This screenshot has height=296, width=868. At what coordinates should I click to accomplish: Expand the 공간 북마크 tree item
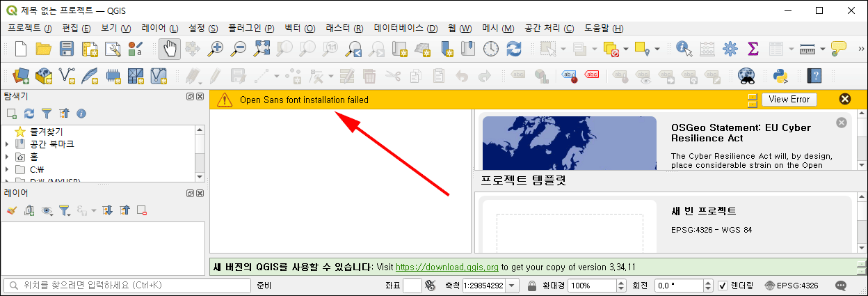coord(7,144)
